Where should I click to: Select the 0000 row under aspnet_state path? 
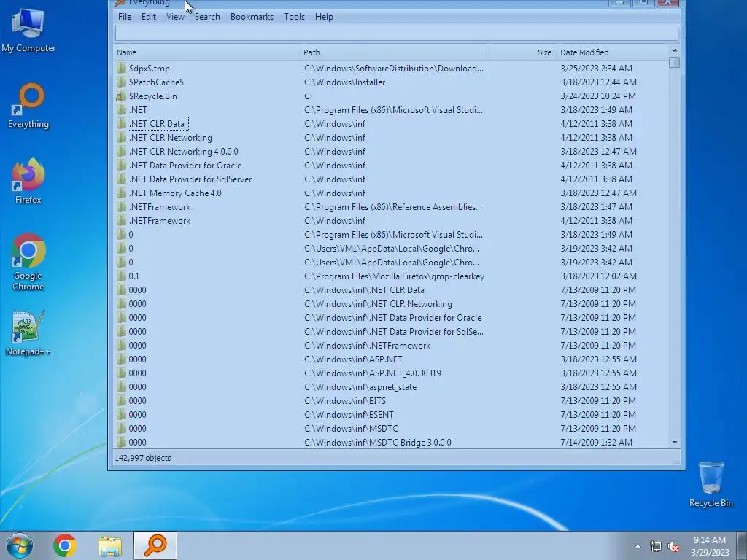[x=392, y=386]
